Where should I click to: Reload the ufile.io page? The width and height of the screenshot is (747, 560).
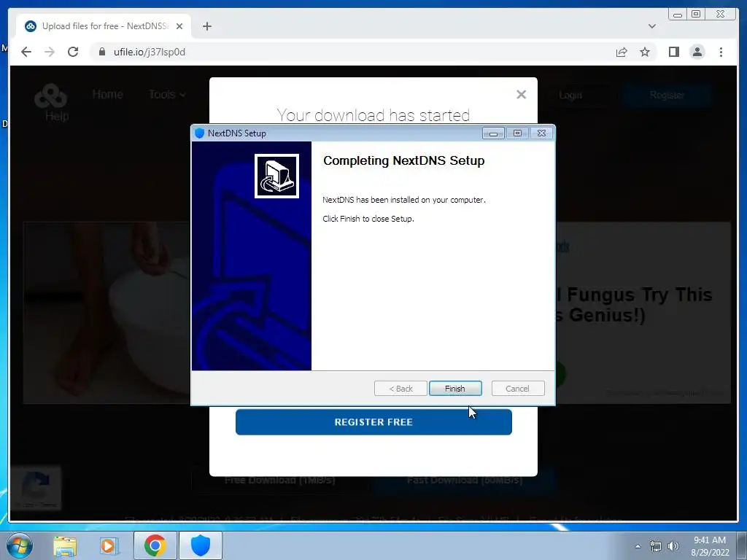pyautogui.click(x=73, y=52)
